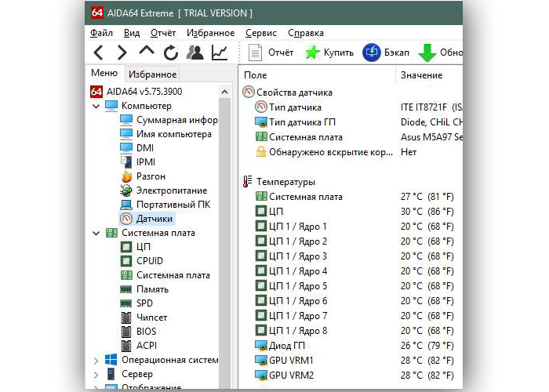Click the memory module icon beside SPD

125,303
